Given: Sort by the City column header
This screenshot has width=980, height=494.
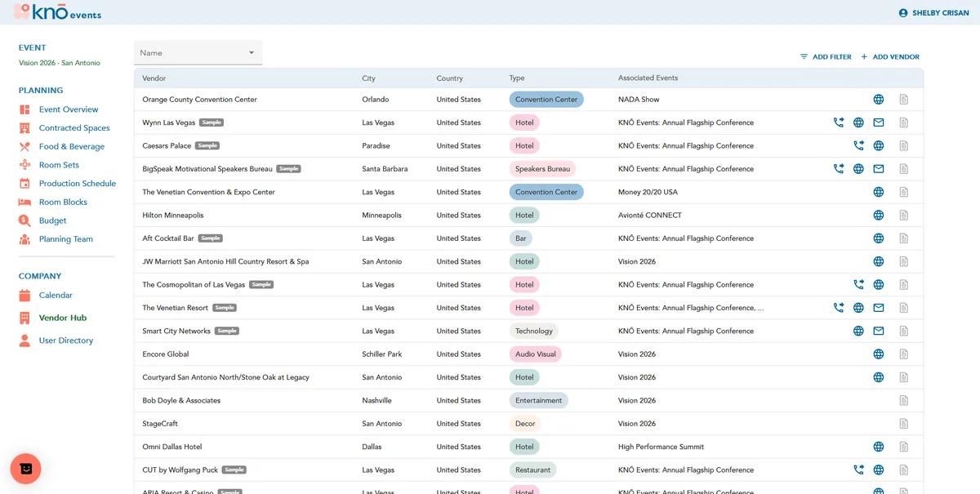Looking at the screenshot, I should pos(369,78).
